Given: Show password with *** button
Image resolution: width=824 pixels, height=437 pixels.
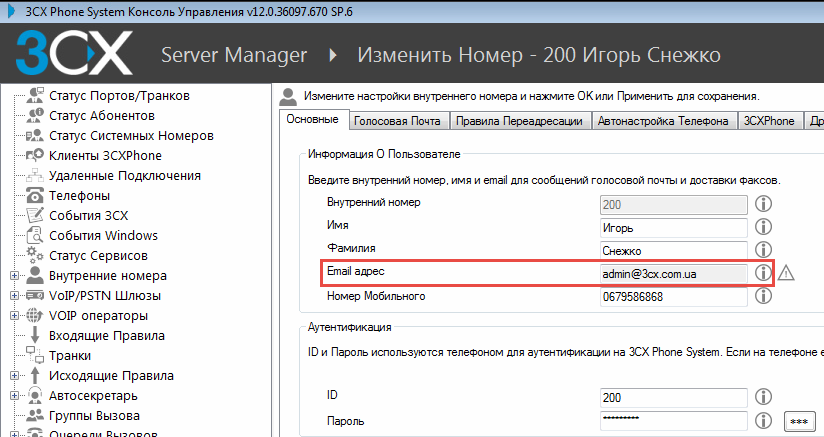Looking at the screenshot, I should click(799, 421).
